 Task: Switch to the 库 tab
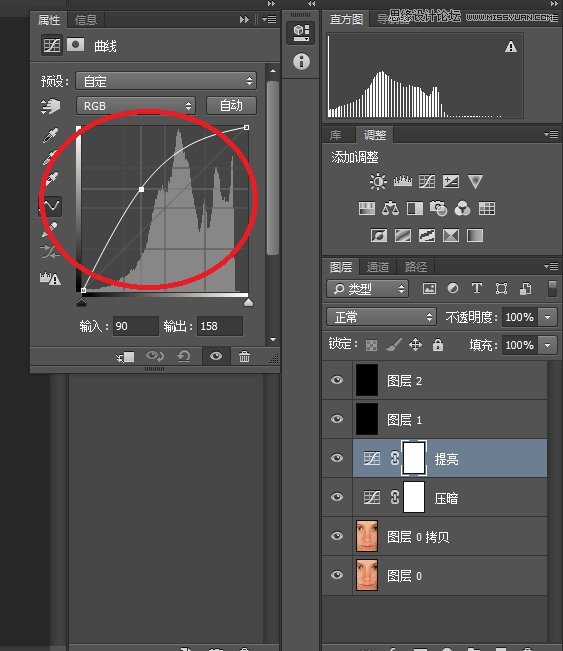335,135
